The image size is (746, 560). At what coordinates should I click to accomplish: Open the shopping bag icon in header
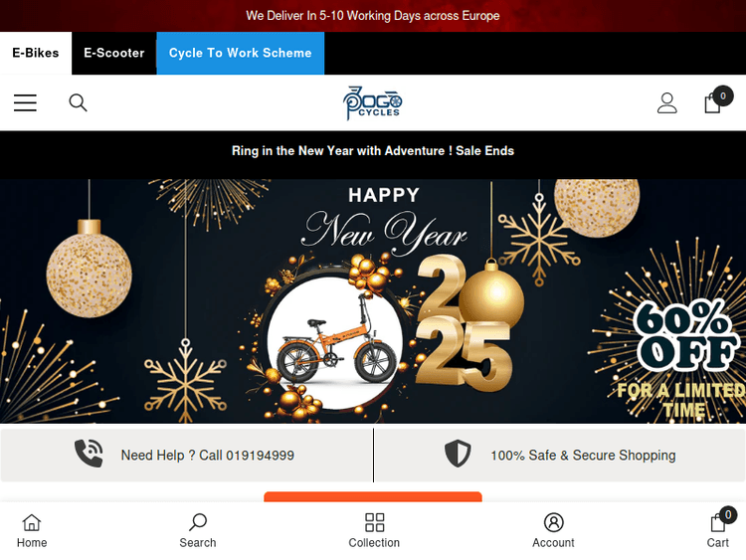tap(713, 102)
